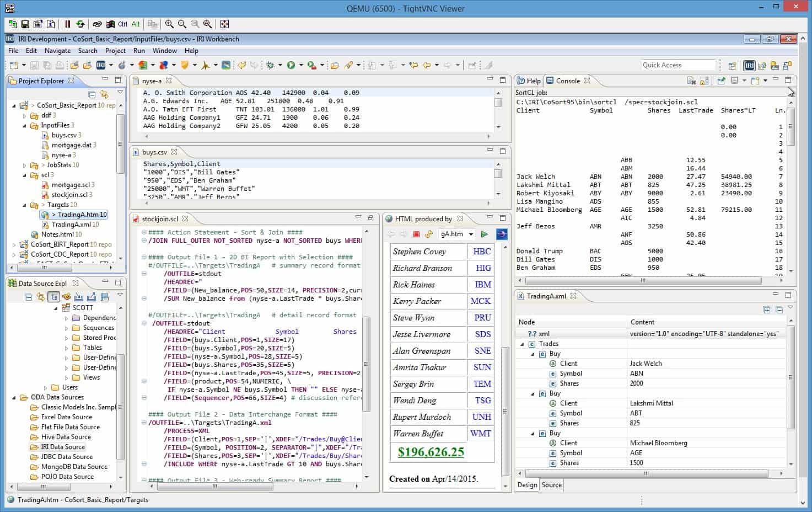Open the gA.htm URL dropdown in HTML viewer
This screenshot has height=512, width=812.
point(471,234)
